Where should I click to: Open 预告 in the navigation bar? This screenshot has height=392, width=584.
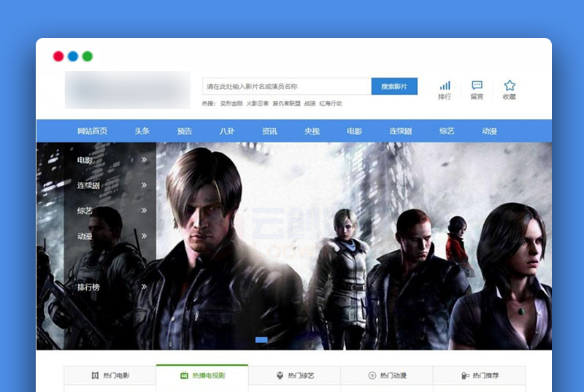(x=185, y=131)
